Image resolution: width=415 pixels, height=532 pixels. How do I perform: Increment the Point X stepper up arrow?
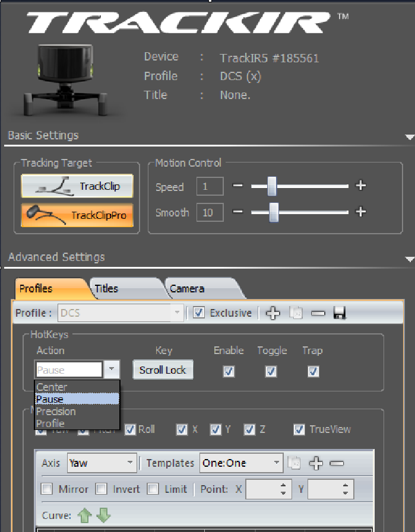(x=283, y=485)
